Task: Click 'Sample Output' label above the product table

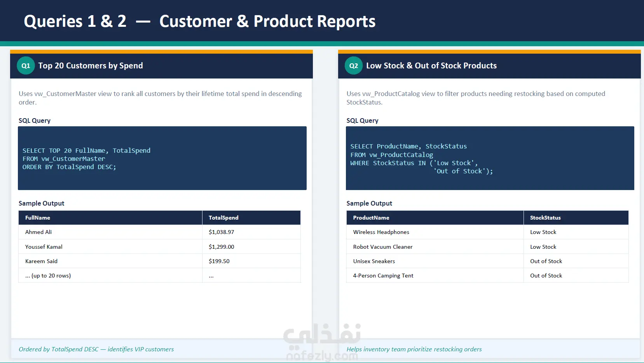Action: 369,203
